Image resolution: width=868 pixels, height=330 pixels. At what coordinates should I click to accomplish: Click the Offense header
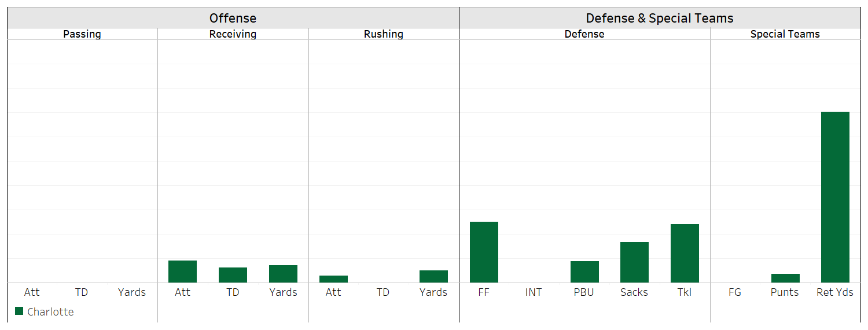pyautogui.click(x=233, y=18)
